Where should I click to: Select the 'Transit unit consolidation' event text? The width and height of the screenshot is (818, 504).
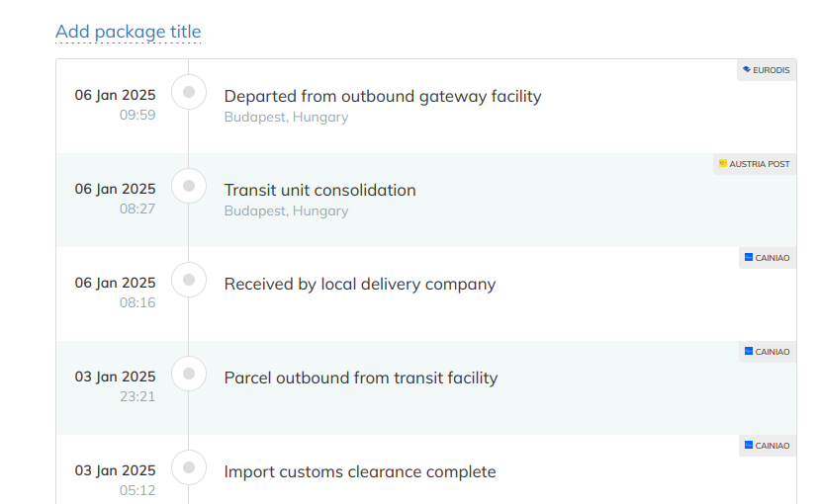click(x=319, y=190)
